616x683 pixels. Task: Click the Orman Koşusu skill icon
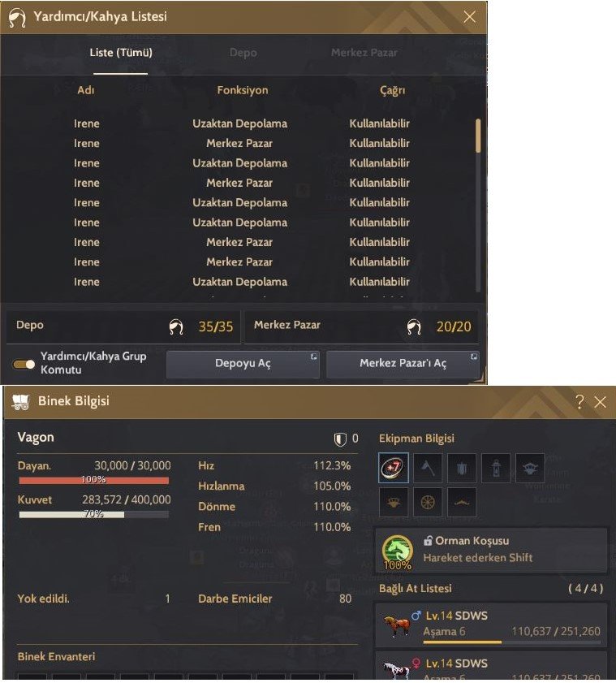397,551
